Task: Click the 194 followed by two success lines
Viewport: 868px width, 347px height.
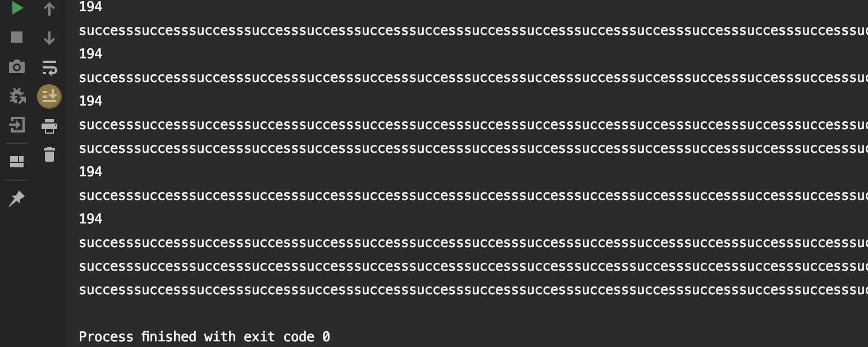Action: coord(91,101)
